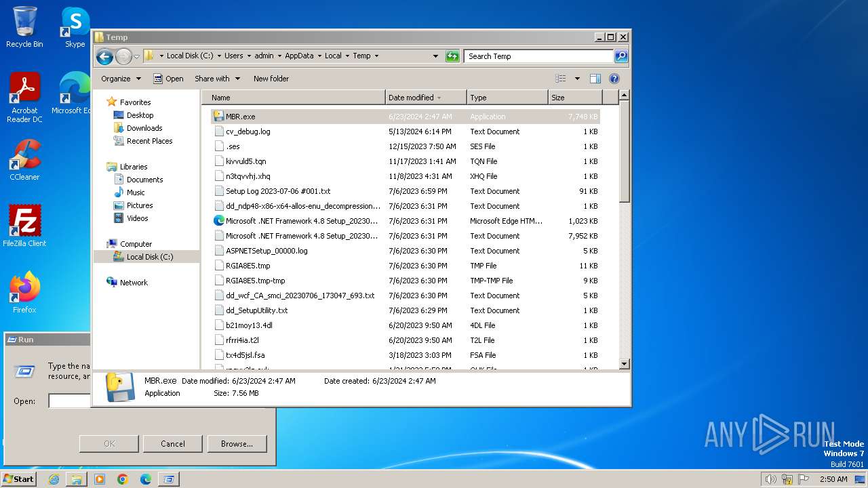This screenshot has width=868, height=488.
Task: Change view with the Views icon
Action: (561, 79)
